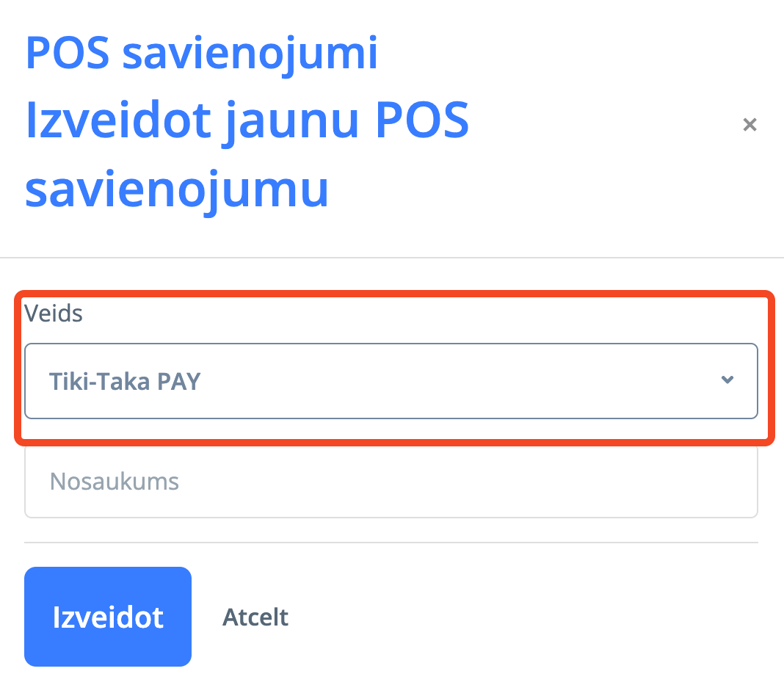Image resolution: width=784 pixels, height=696 pixels.
Task: Click the Tiki-Taka PAY selected value text
Action: click(x=125, y=382)
